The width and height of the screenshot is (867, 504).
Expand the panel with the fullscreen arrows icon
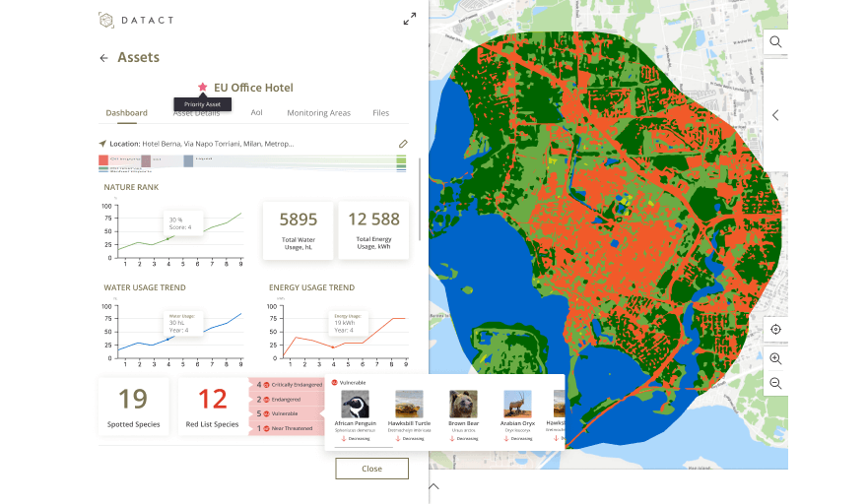(410, 19)
